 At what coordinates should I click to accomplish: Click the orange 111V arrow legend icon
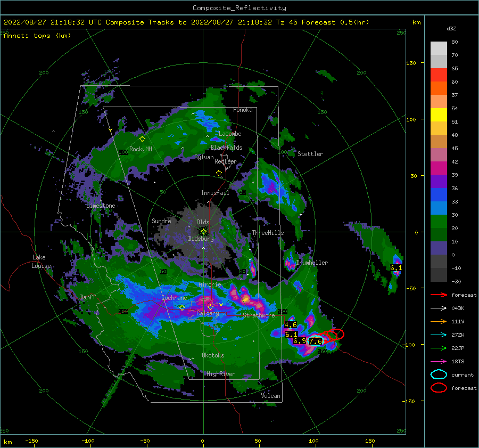(439, 321)
